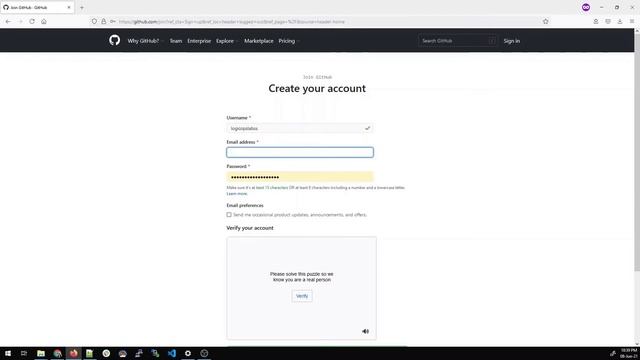View site info via the padlock
This screenshot has height=360, width=640.
click(104, 21)
